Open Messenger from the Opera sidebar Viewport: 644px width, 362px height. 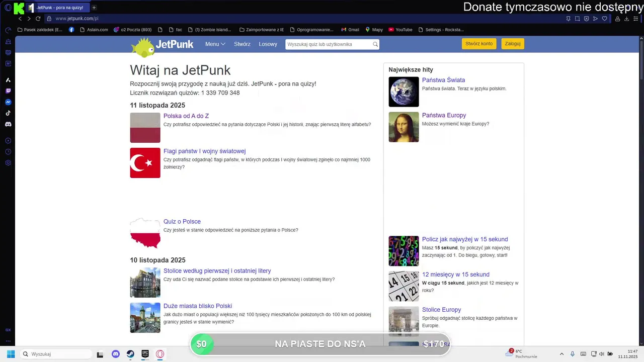coord(8,102)
